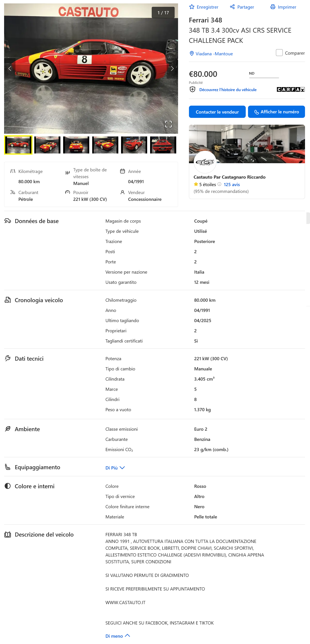
Task: Select the sixth thumbnail showing rear view
Action: point(163,145)
